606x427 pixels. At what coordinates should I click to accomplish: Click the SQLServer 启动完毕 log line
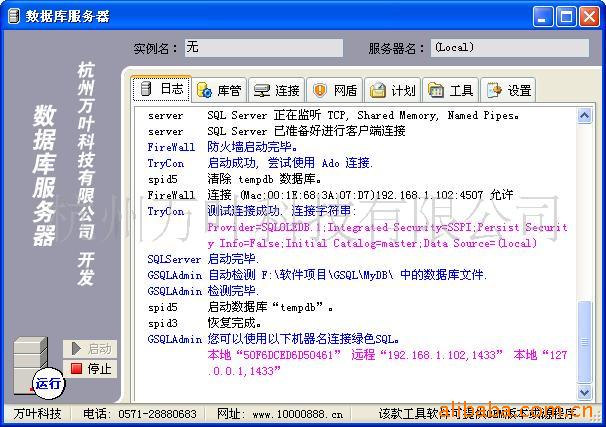click(203, 259)
